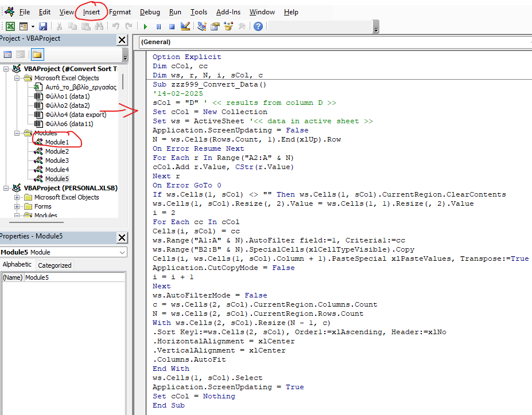
Task: Toggle Folders view in Project panel
Action: click(x=37, y=54)
